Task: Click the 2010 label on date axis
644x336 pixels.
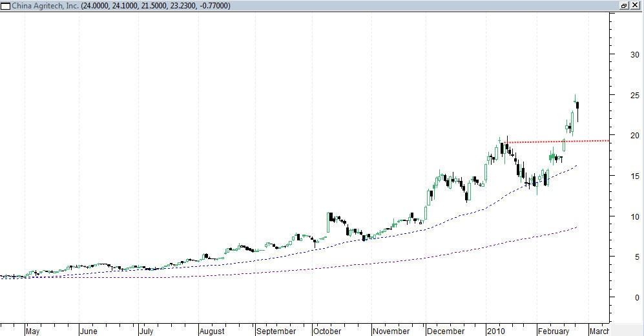Action: 496,331
